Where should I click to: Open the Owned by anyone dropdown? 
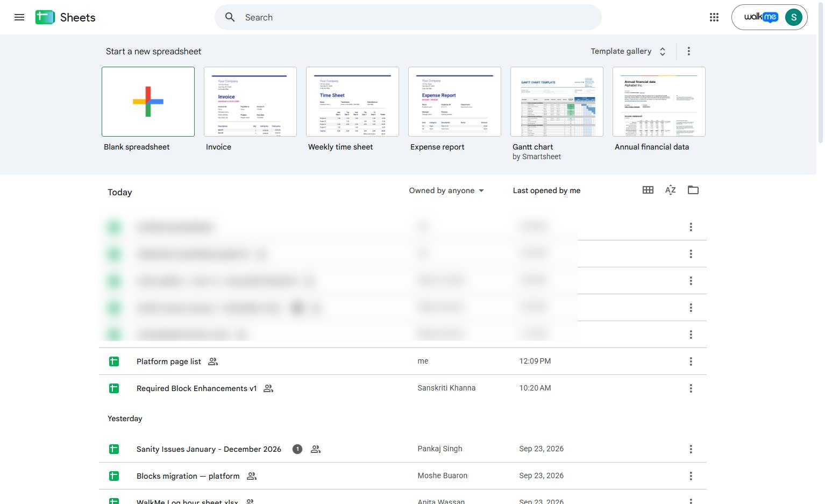click(x=446, y=190)
